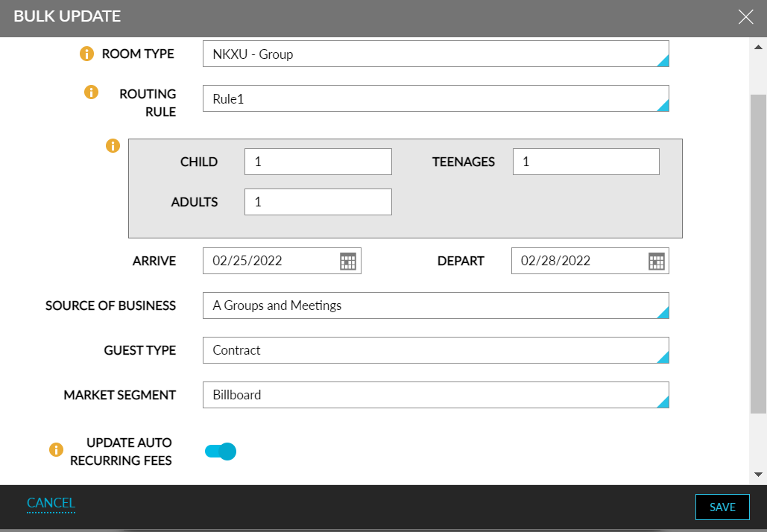Click the info icon above the occupancy section
The image size is (767, 532).
click(x=113, y=146)
